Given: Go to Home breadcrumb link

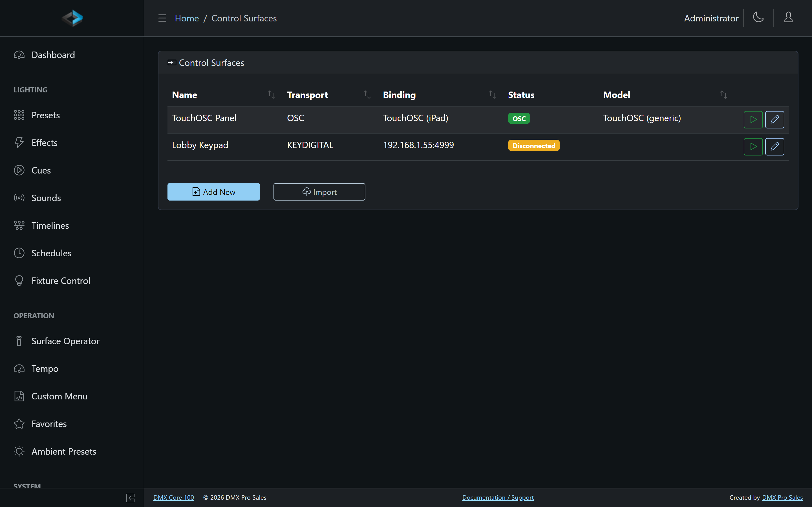Looking at the screenshot, I should tap(187, 18).
